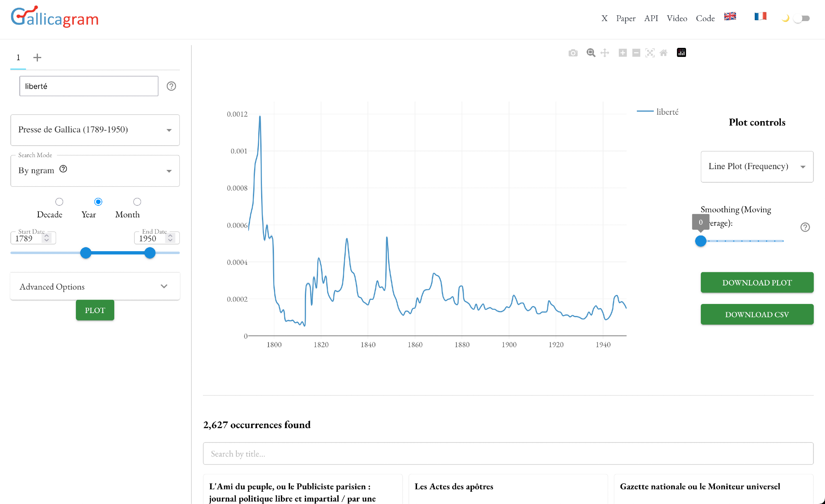Select the Month radio button
Viewport: 825px width, 504px height.
(137, 202)
